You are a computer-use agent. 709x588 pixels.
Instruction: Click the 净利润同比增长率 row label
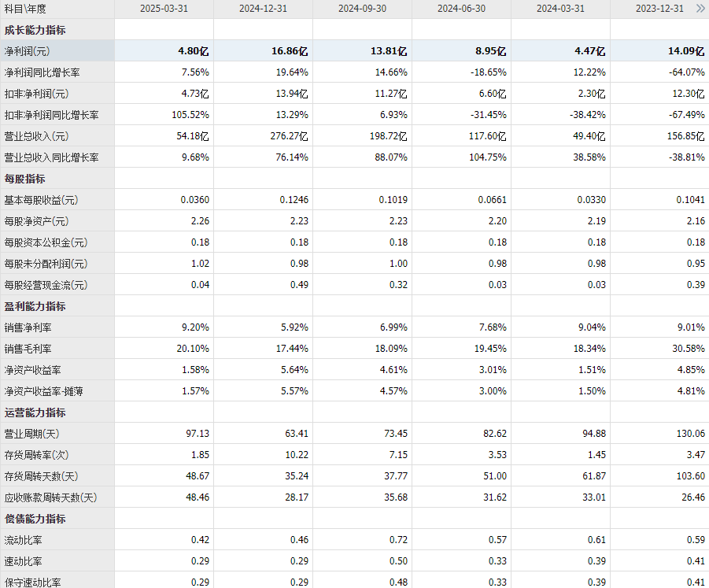click(42, 72)
